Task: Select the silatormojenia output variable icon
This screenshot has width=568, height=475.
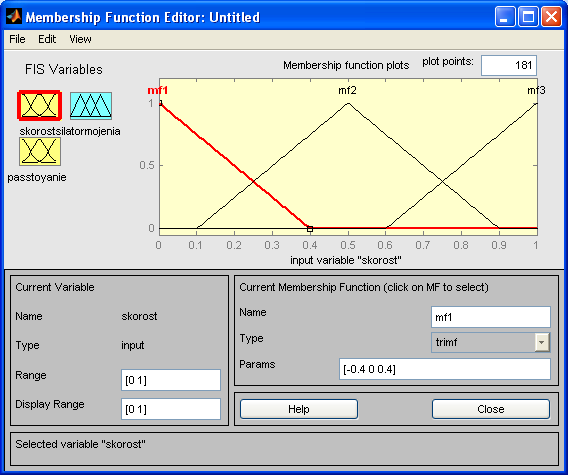Action: 91,105
